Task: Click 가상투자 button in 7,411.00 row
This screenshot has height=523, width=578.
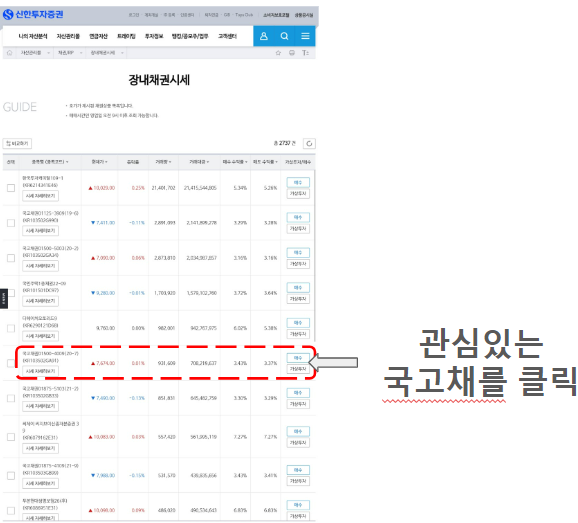Action: (298, 229)
